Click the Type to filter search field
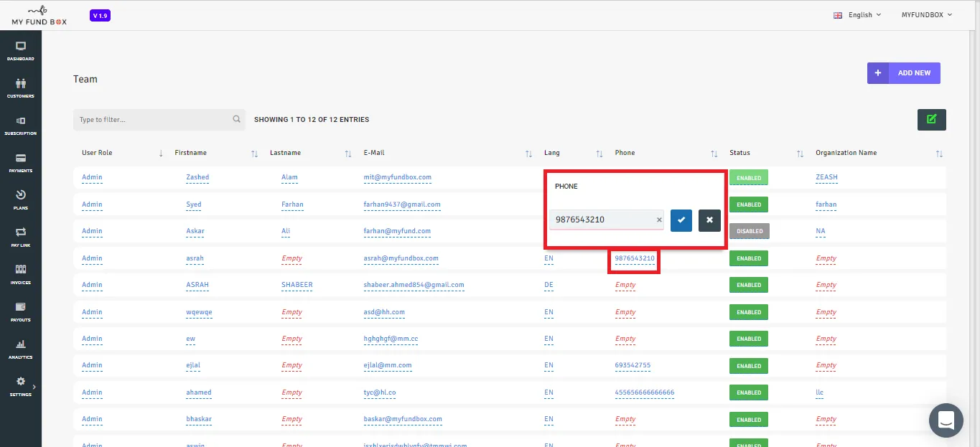Screen dimensions: 980x447 (159, 120)
